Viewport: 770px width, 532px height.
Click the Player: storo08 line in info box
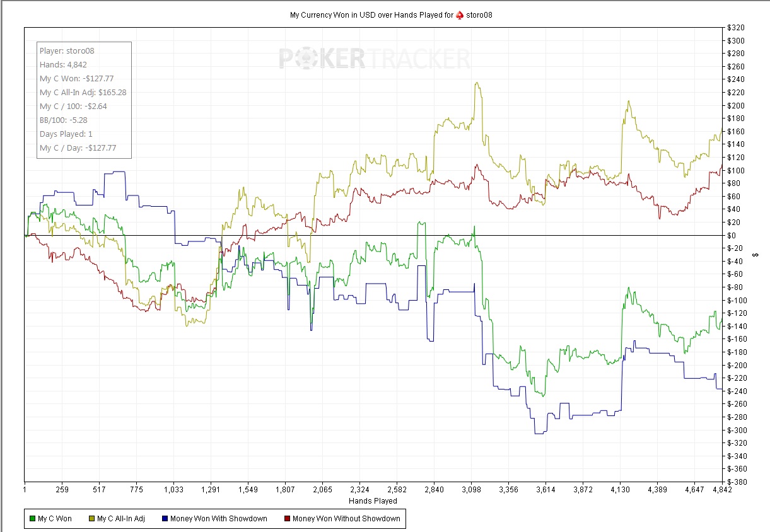(x=67, y=50)
